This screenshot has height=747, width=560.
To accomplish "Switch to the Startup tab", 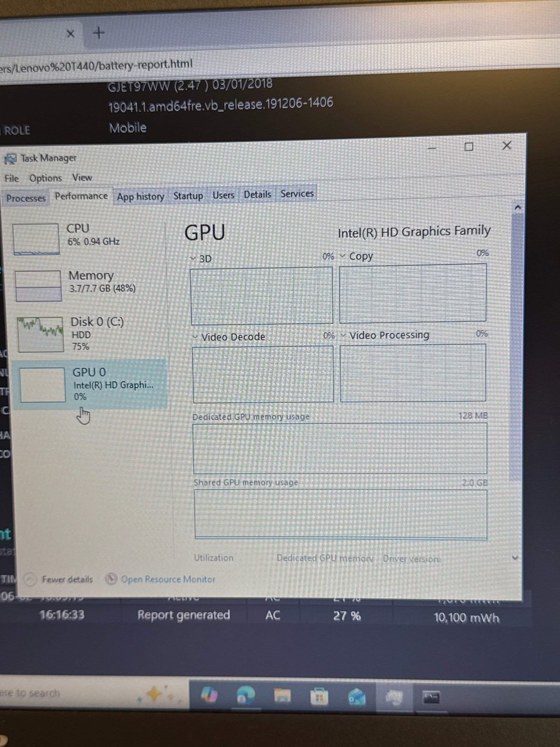I will tap(188, 196).
